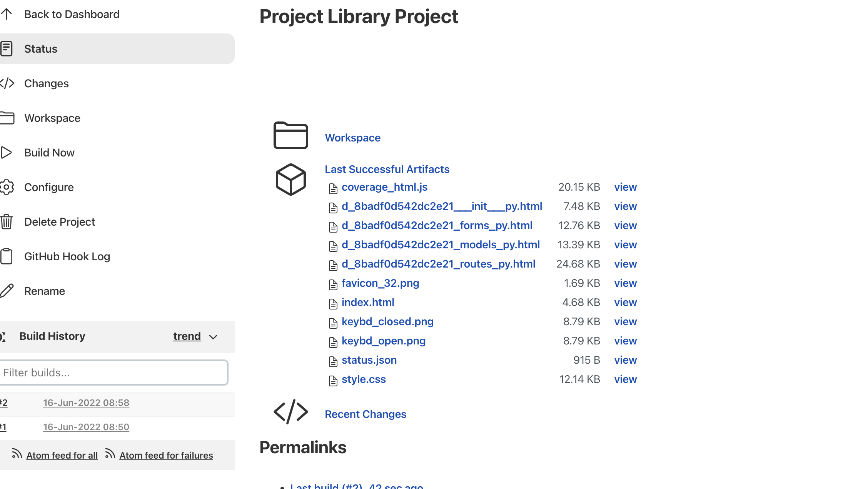The image size is (868, 489).
Task: Open the coverage_html.js artifact
Action: [x=384, y=187]
